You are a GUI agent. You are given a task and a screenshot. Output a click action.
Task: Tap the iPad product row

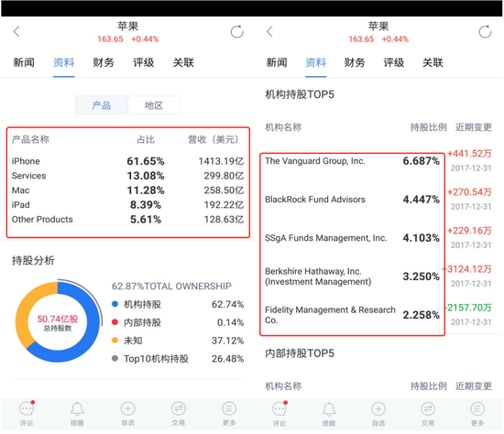pyautogui.click(x=128, y=204)
